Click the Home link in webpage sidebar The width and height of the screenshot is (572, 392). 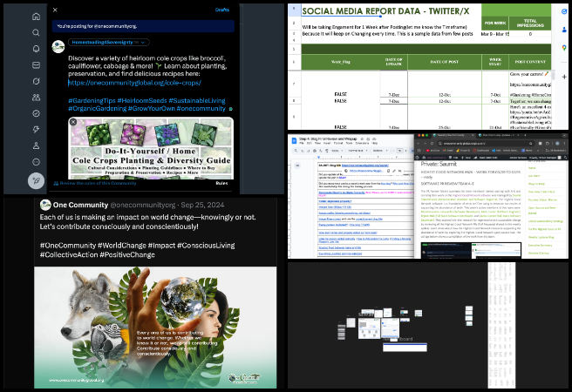tap(532, 168)
